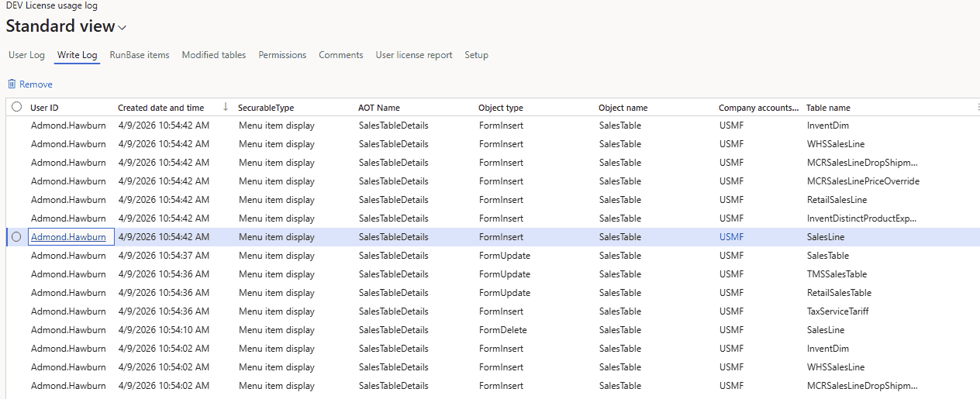Open the Modified tables tab
Screen dimensions: 980x399
pos(214,55)
